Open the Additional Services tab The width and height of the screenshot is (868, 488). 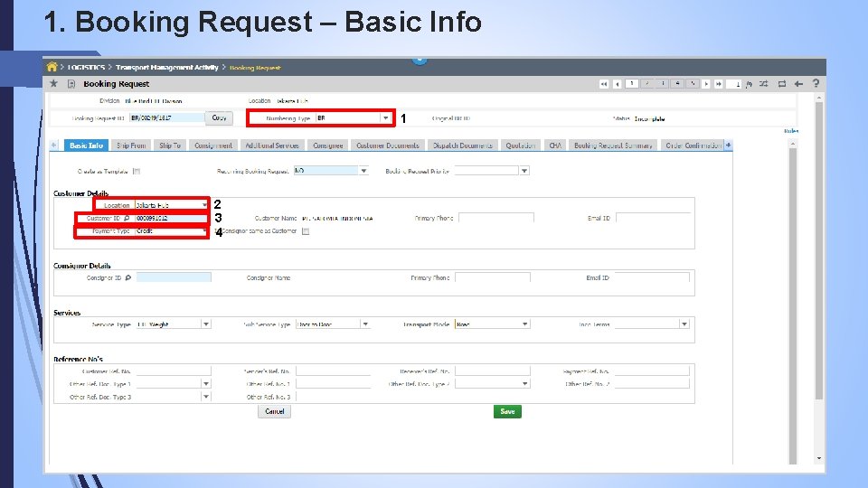272,145
